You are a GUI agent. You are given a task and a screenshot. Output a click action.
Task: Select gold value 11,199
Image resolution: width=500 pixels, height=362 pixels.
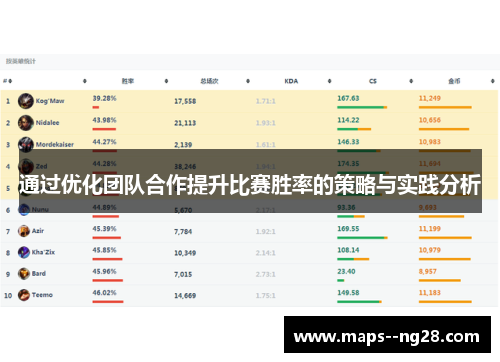430,229
